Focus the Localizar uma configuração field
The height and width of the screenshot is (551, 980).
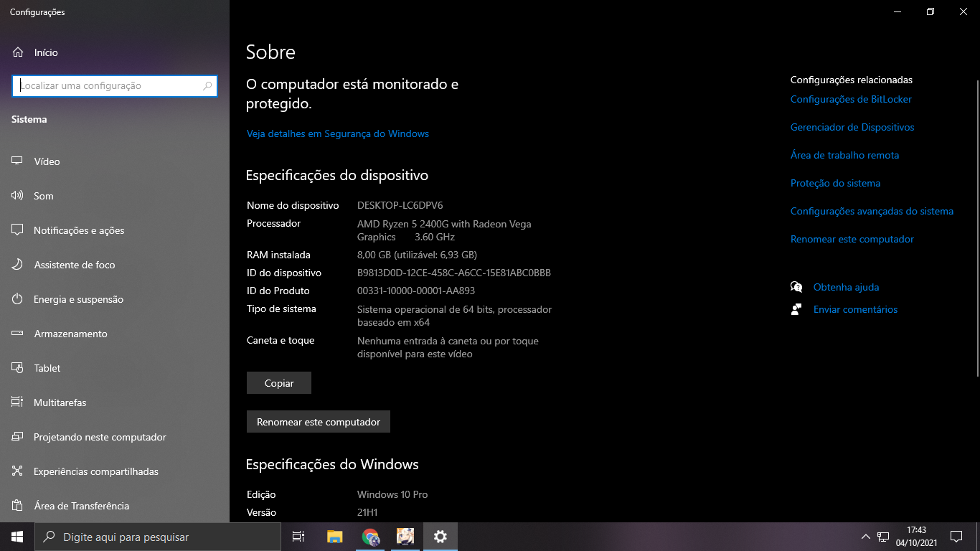(115, 85)
